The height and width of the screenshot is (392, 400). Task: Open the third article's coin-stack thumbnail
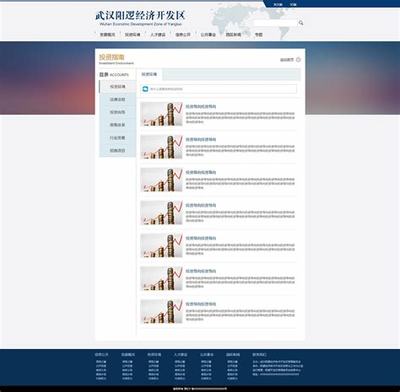(x=161, y=180)
